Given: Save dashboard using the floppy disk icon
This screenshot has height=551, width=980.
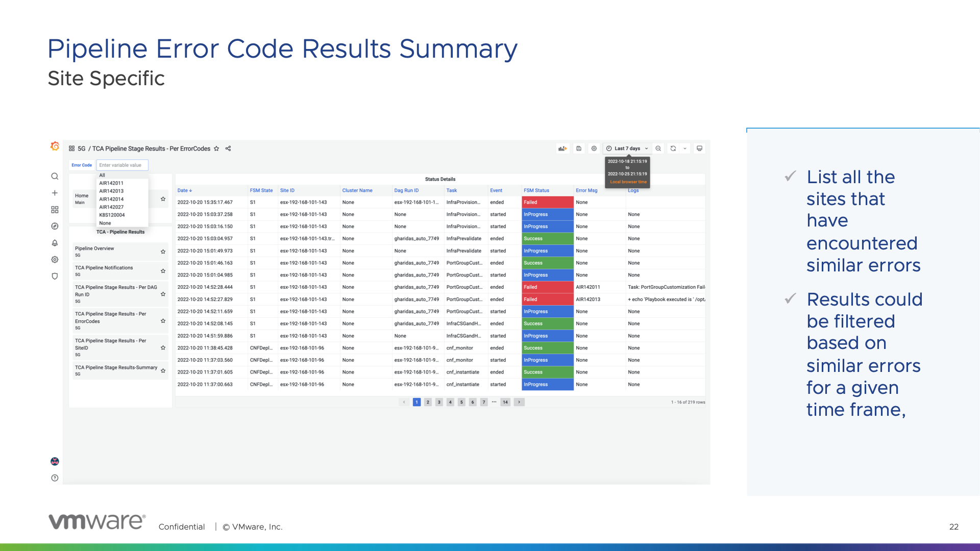Looking at the screenshot, I should click(x=579, y=148).
